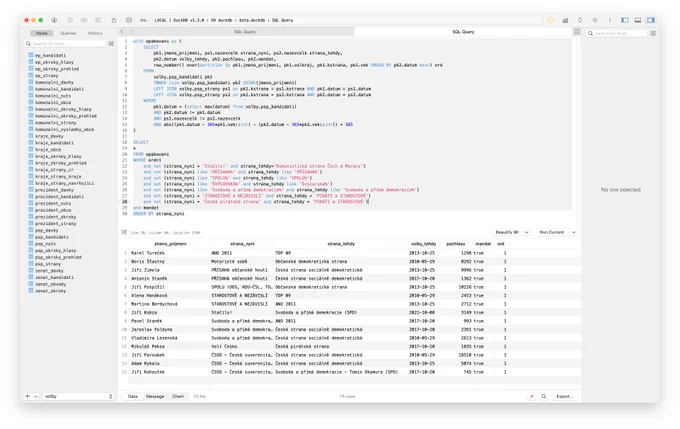Screen dimensions: 680x429
Task: Click the pin icon in bottom bar
Action: [532, 396]
